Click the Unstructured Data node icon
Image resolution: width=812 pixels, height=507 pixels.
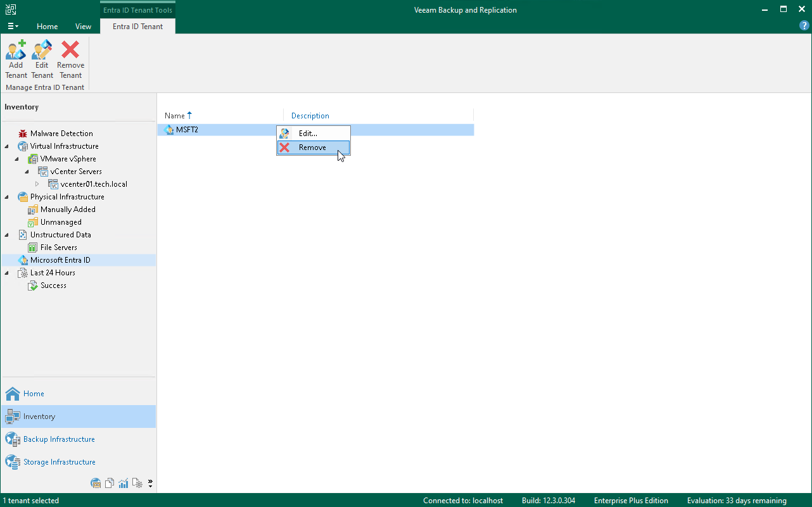click(x=23, y=235)
